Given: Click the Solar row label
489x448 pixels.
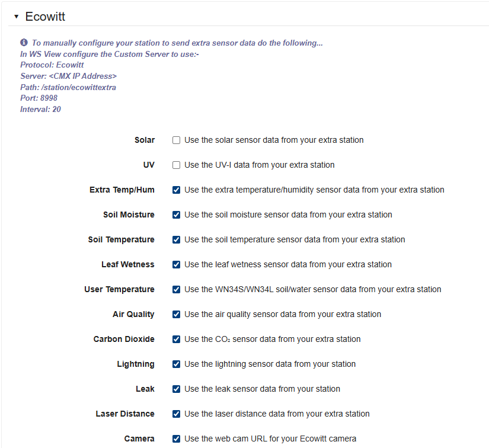Looking at the screenshot, I should 145,140.
